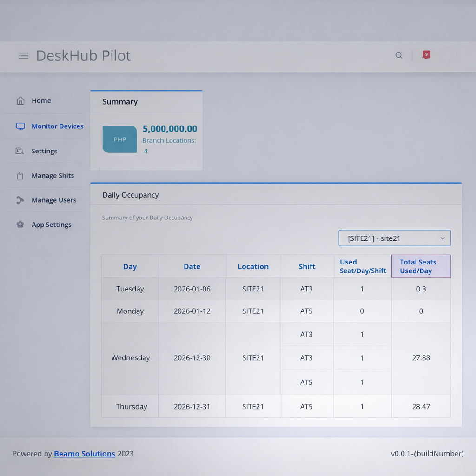Click the Manage Shits sidebar icon
This screenshot has height=476, width=476.
[20, 176]
